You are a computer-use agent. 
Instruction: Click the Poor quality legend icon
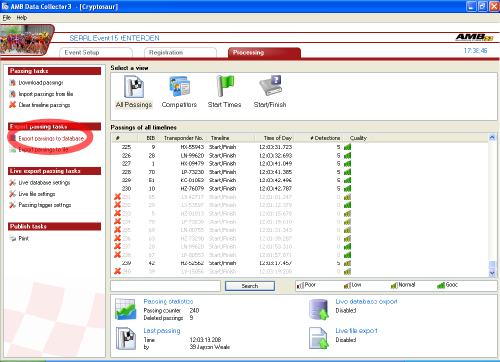click(300, 285)
